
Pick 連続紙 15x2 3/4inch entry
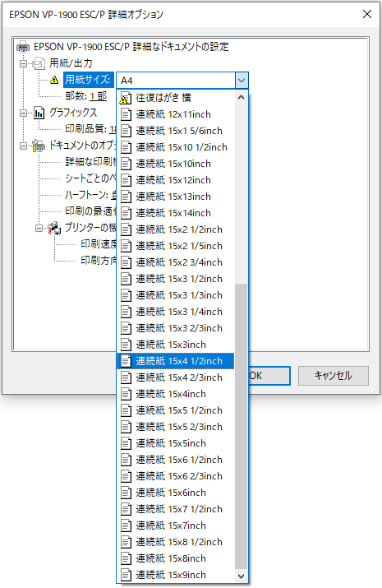click(175, 262)
